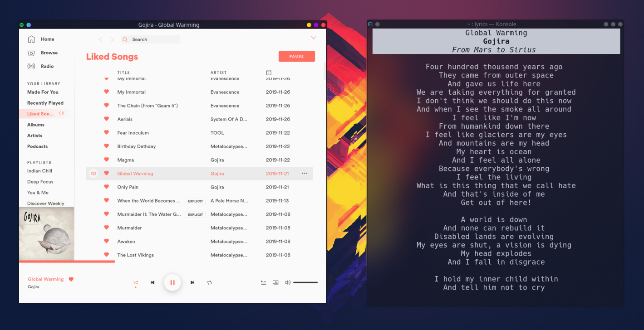Unlike Global Warming in the now-playing bar
The height and width of the screenshot is (330, 644).
(71, 279)
